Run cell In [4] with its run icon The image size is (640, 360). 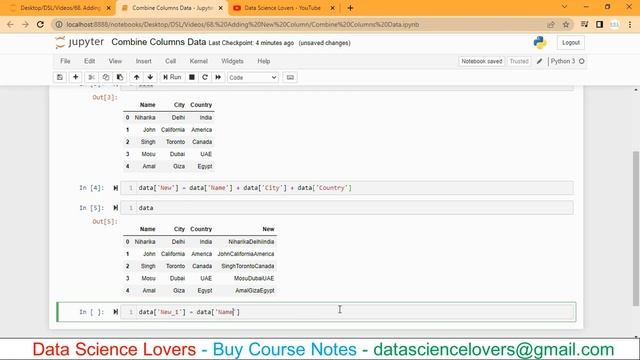tap(116, 188)
